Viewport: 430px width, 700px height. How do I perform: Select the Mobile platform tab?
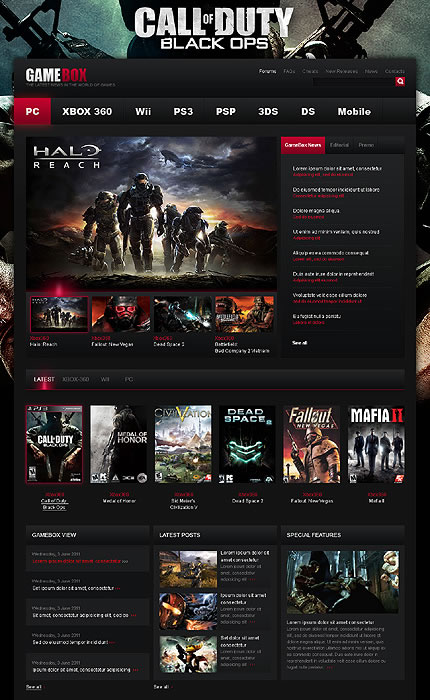354,112
